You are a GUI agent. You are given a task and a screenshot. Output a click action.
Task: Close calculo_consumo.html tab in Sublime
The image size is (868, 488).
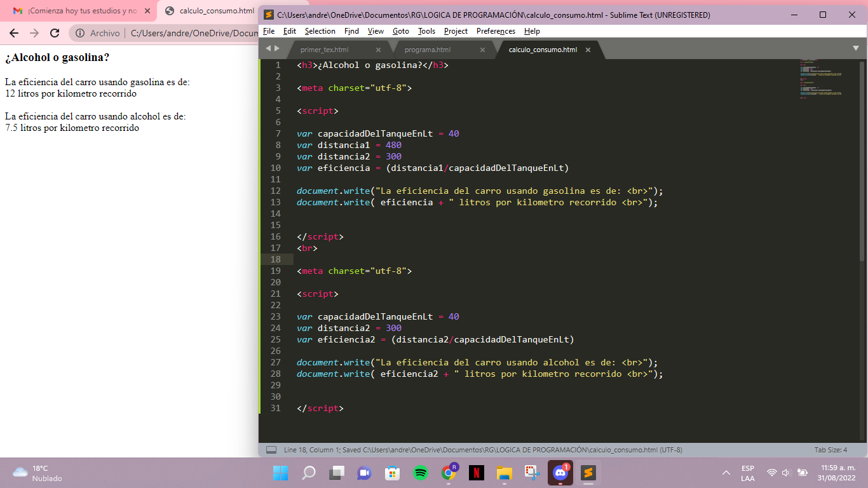click(x=588, y=50)
